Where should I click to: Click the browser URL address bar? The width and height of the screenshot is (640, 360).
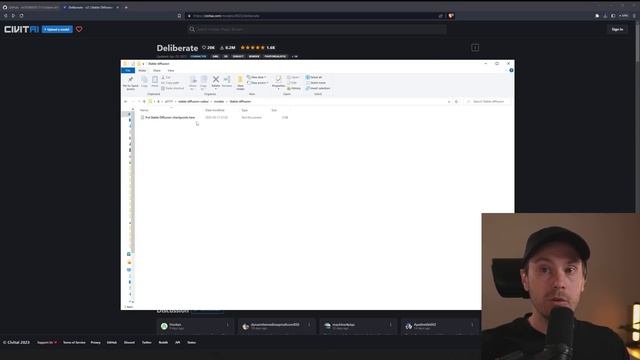(312, 16)
